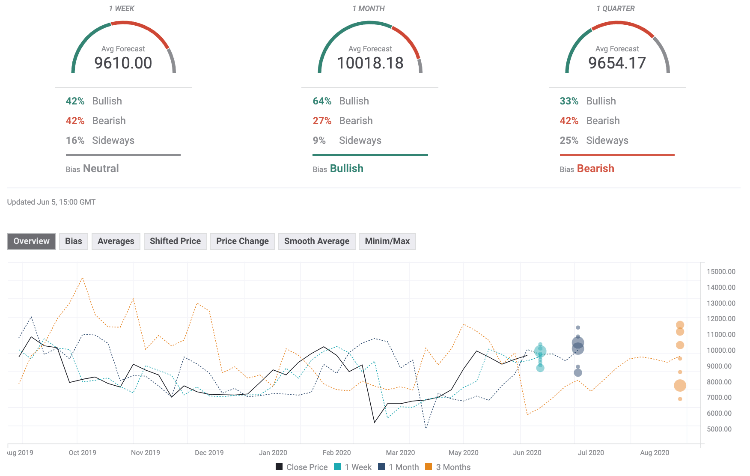Select the Minim/Max tab
Screen dimensions: 750x476
(x=387, y=241)
